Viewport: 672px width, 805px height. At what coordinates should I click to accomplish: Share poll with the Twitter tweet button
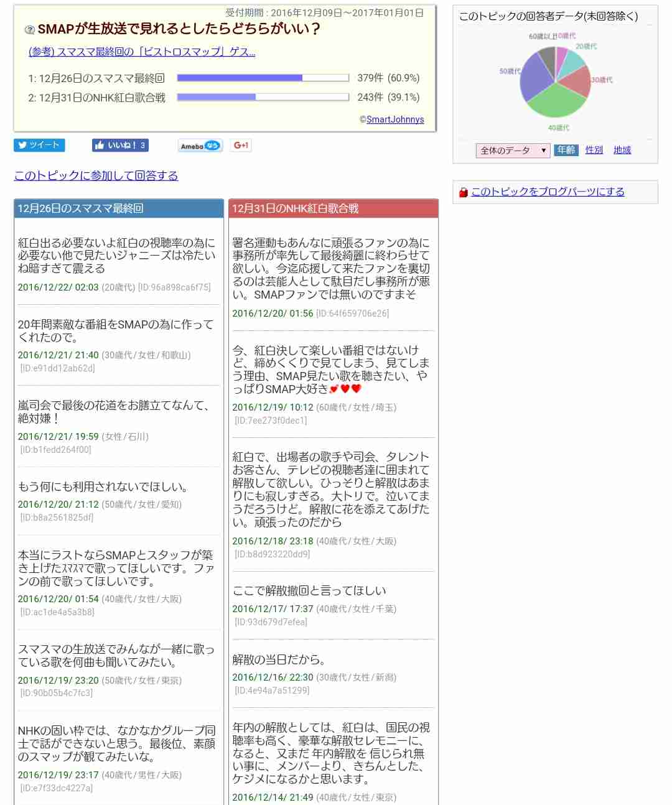tap(39, 145)
